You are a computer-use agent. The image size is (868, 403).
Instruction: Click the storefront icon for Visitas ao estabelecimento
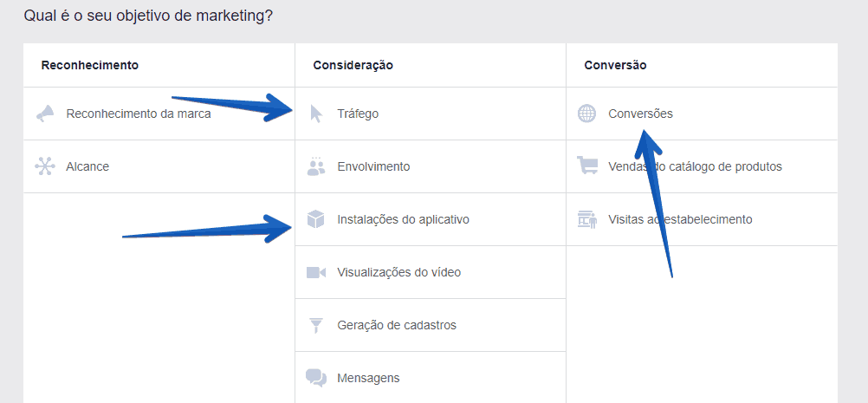tap(587, 219)
